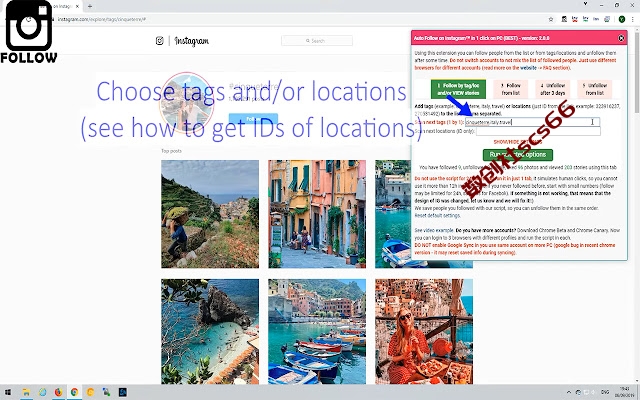640x400 pixels.
Task: Close the Instagram browser tab
Action: 77,6
